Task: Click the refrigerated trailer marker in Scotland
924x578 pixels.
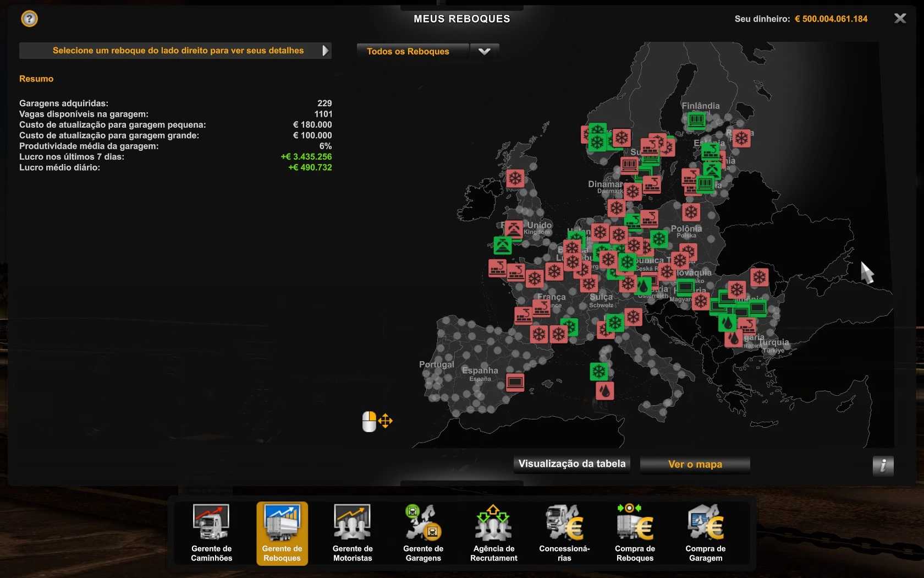Action: tap(515, 178)
